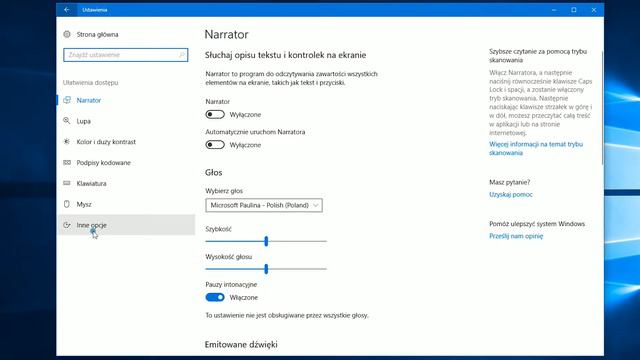Go to Lupa settings
Image resolution: width=640 pixels, height=360 pixels.
(x=127, y=121)
